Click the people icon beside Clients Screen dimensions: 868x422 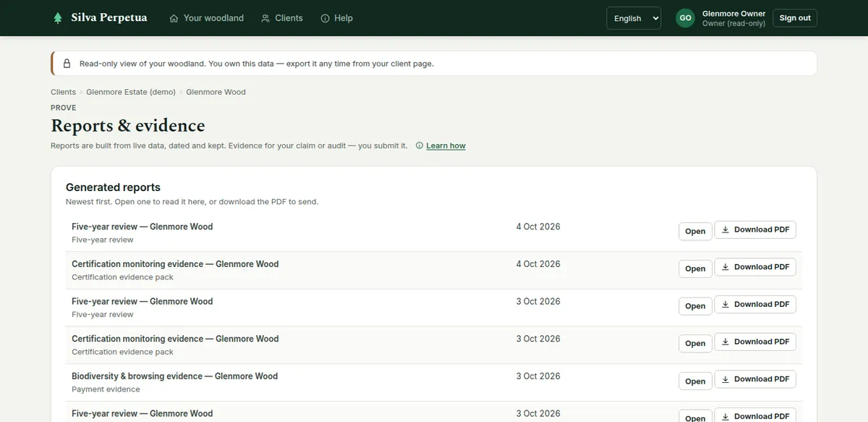tap(265, 18)
